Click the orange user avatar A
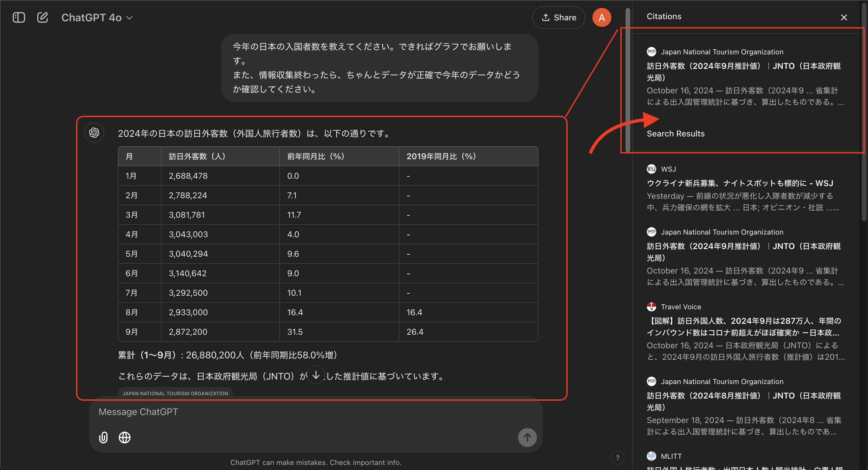This screenshot has height=470, width=868. 602,17
